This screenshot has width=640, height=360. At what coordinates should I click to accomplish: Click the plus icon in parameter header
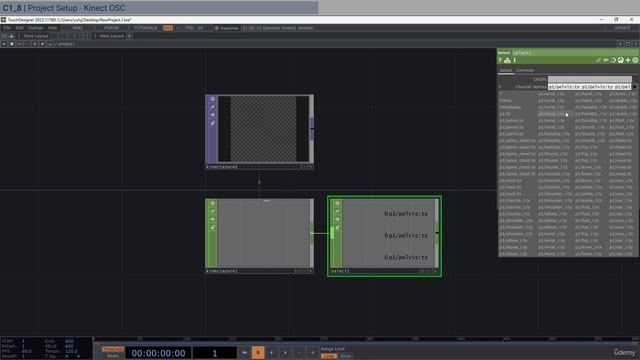[628, 60]
